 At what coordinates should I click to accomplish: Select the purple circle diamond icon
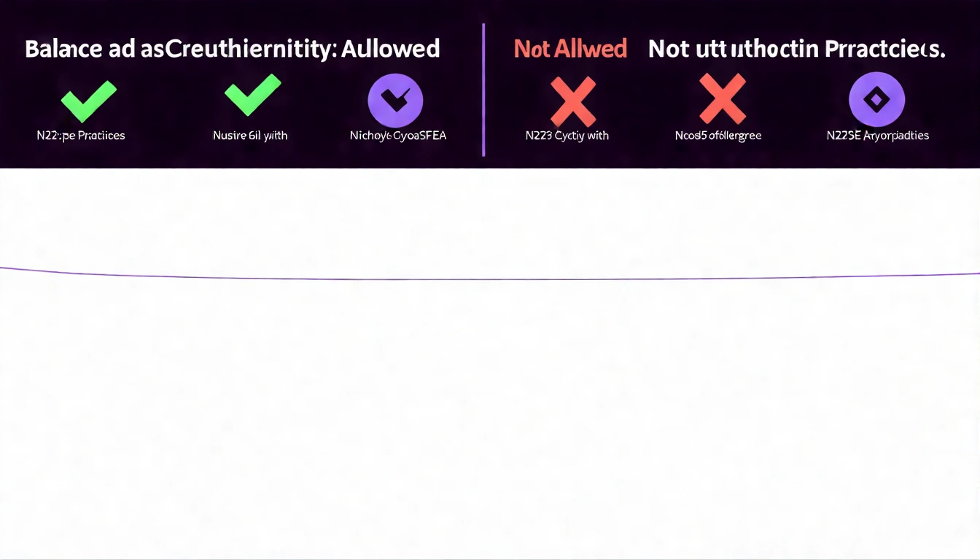point(876,100)
